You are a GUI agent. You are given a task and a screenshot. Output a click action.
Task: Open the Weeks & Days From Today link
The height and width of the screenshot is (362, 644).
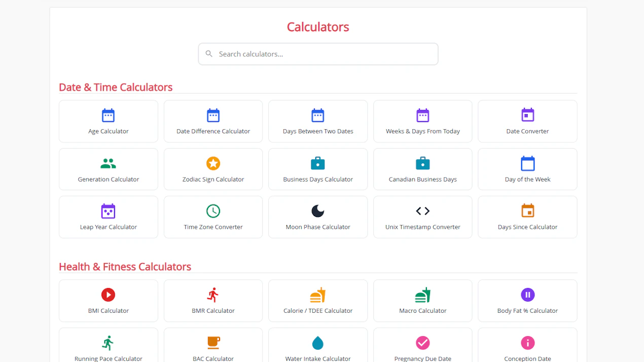[x=423, y=121]
